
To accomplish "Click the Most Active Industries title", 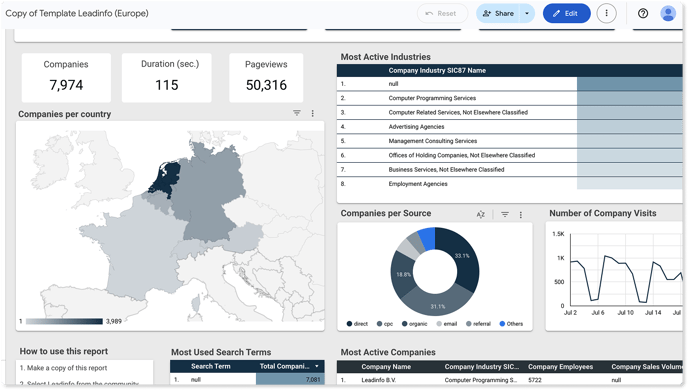I will [x=386, y=57].
